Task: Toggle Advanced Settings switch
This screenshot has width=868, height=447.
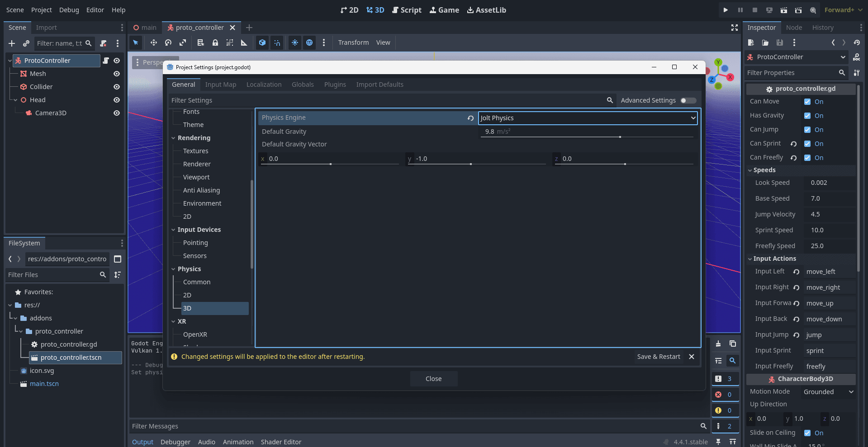Action: click(x=688, y=100)
